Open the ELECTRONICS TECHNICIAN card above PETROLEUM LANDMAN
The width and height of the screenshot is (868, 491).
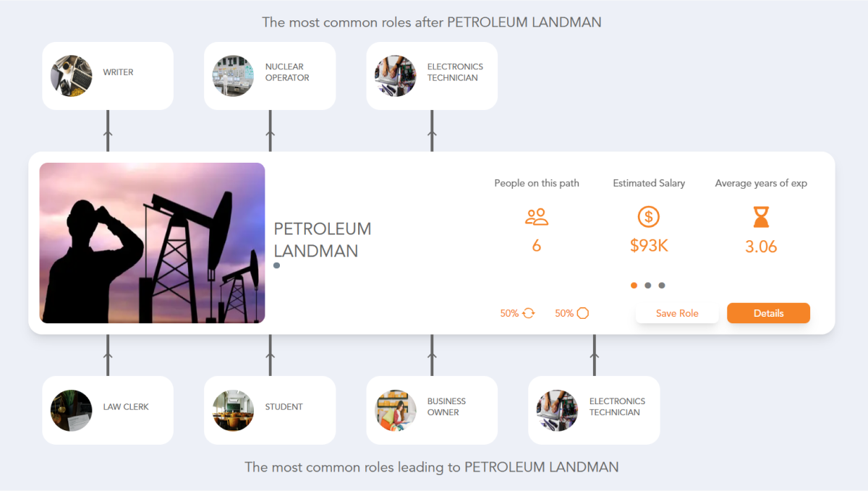tap(431, 75)
